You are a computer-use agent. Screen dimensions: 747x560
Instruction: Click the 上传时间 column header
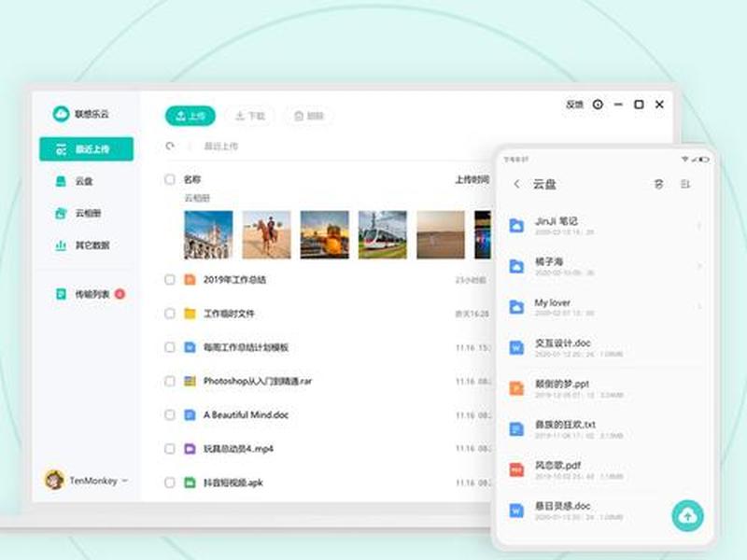472,179
